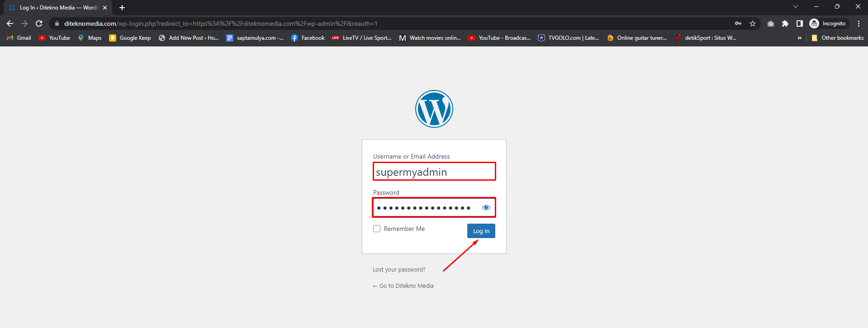The width and height of the screenshot is (868, 328).
Task: Close the Log In Ditekno Media tab
Action: tap(105, 8)
